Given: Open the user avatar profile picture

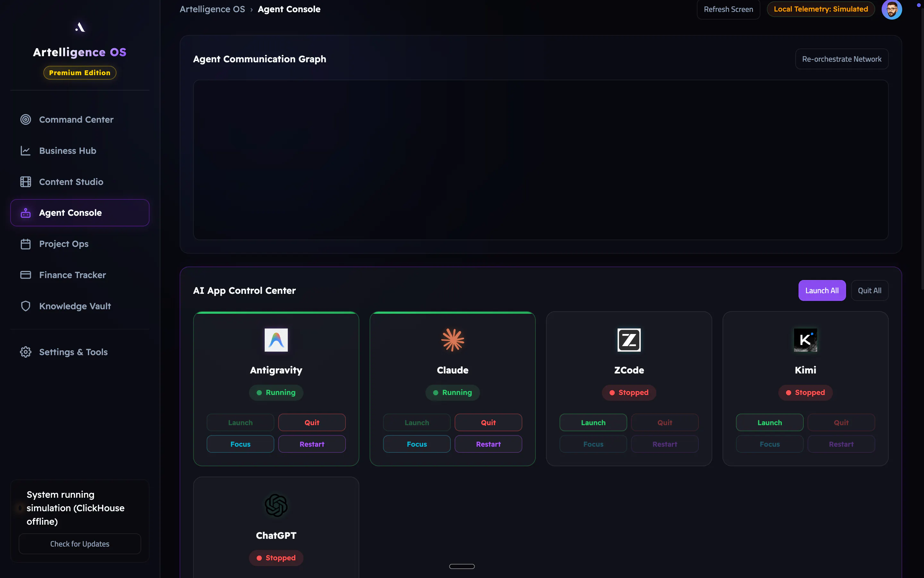Looking at the screenshot, I should click(892, 9).
